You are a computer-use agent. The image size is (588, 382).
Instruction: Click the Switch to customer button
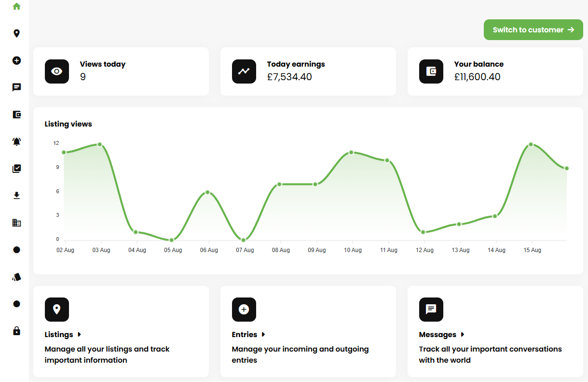point(533,30)
